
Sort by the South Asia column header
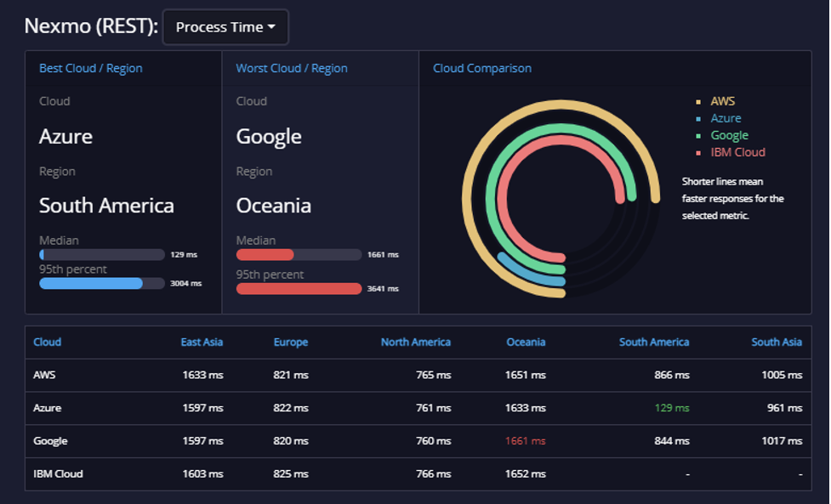(x=777, y=342)
